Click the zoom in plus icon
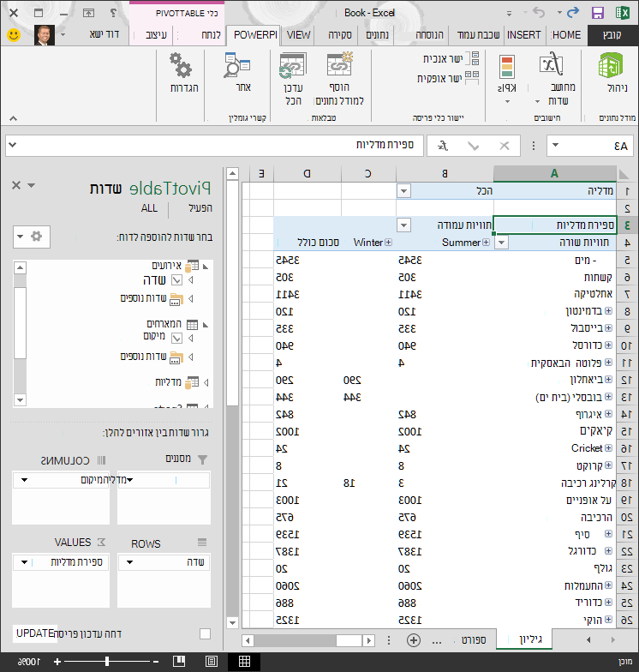 [57, 662]
